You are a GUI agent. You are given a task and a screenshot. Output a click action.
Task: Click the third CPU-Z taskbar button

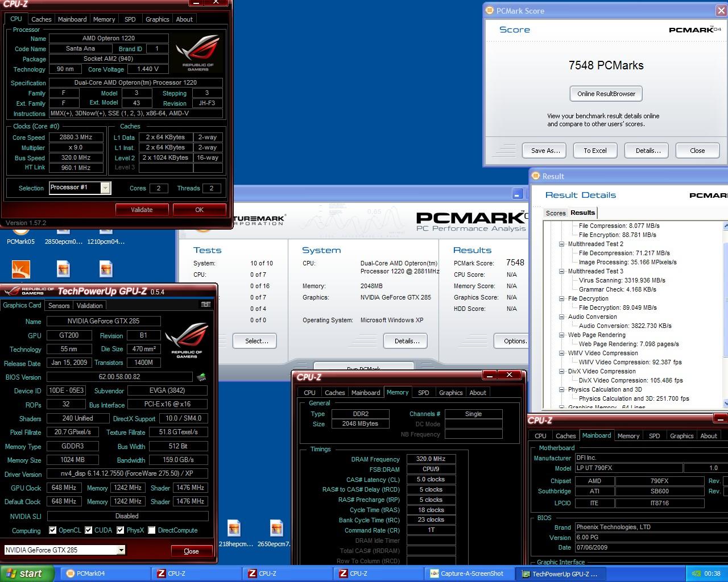coord(379,573)
